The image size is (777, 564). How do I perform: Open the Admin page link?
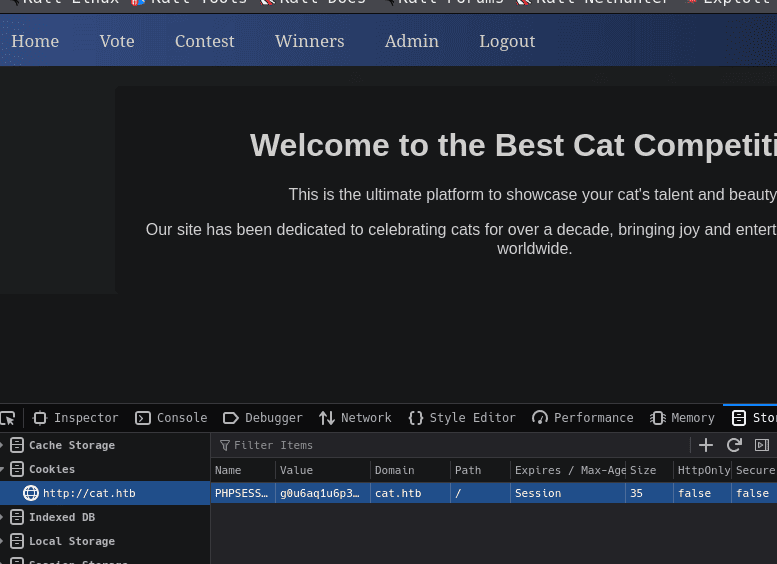tap(411, 41)
